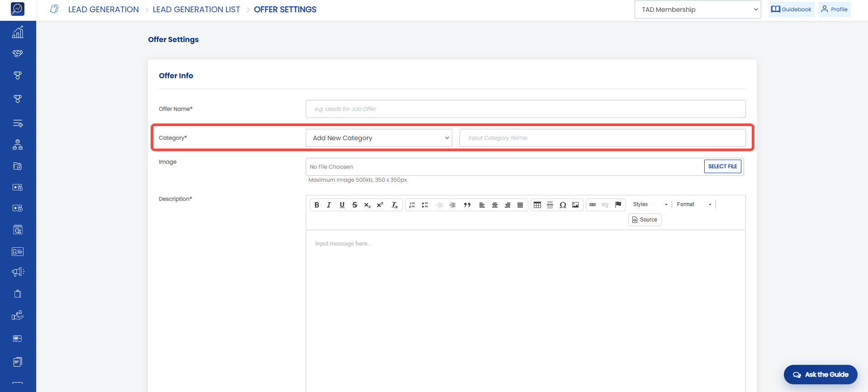
Task: Open the shopping bag sidebar icon
Action: (x=18, y=294)
